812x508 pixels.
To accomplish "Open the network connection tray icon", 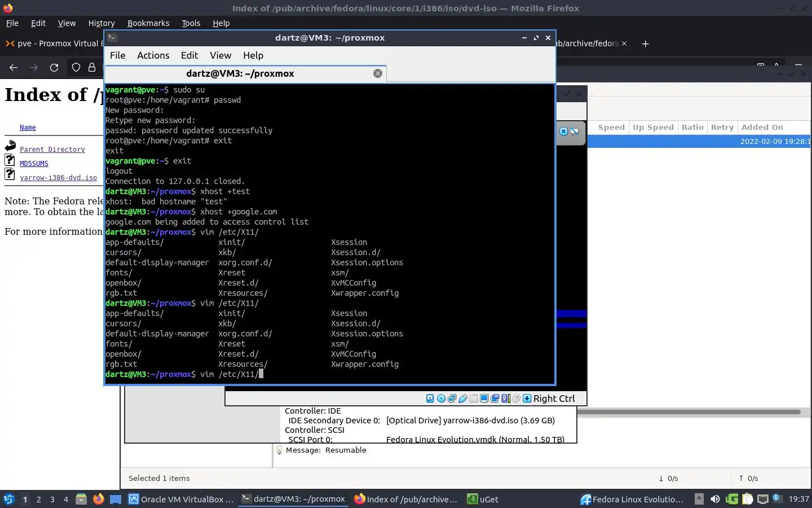I will (x=763, y=499).
